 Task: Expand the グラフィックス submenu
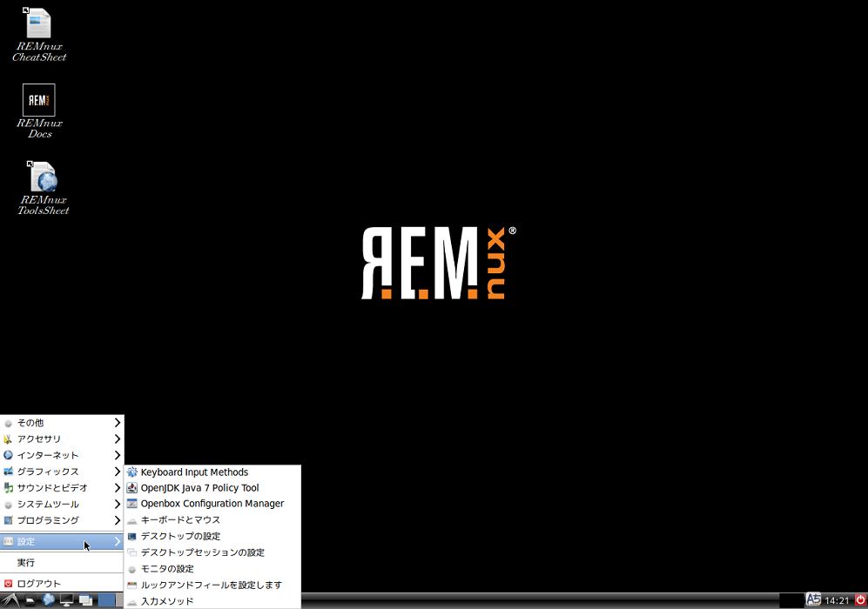pos(62,472)
